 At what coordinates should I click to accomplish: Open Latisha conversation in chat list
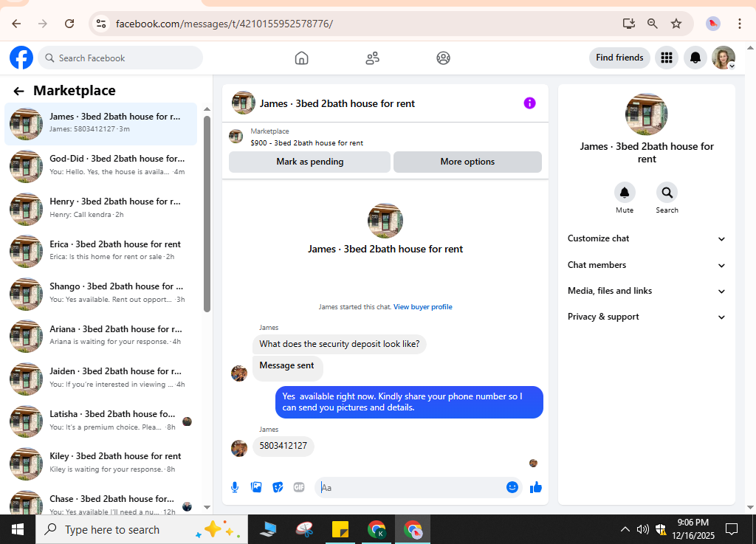click(100, 421)
